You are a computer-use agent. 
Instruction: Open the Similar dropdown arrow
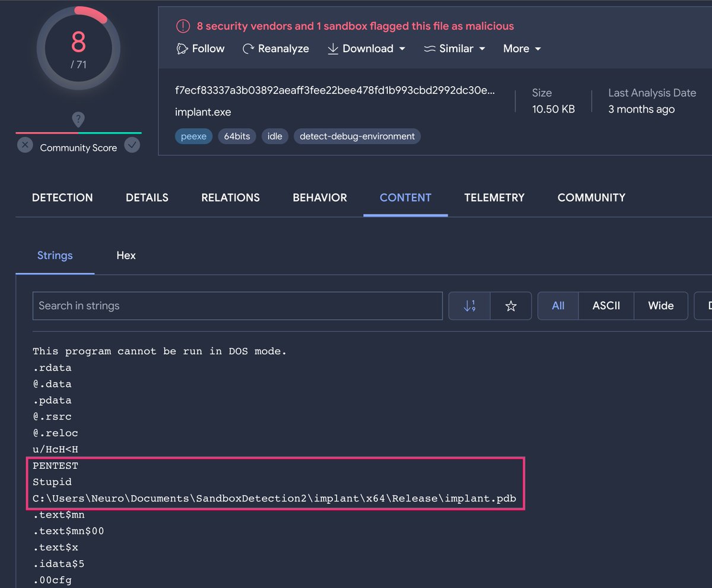(482, 49)
